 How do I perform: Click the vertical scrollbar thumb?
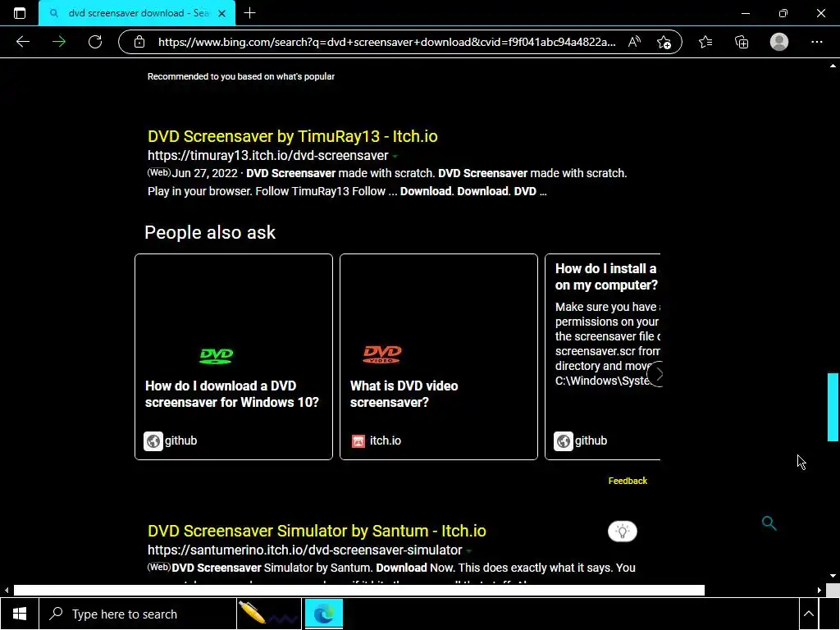(x=833, y=407)
